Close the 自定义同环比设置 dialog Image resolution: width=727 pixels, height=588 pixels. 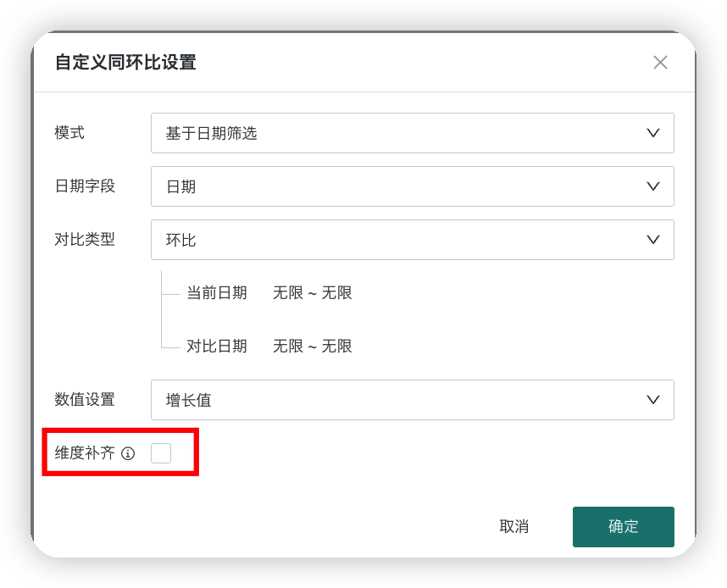pos(660,62)
